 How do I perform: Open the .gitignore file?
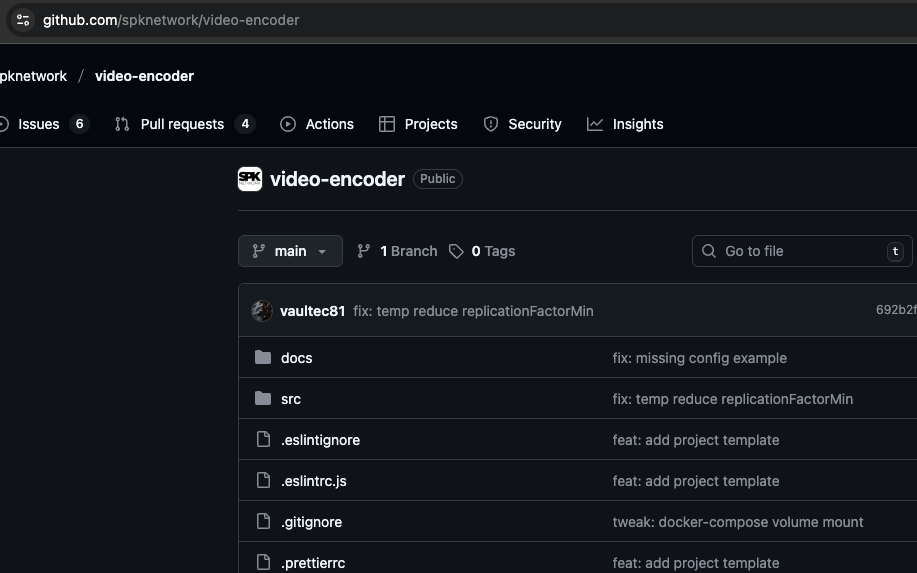(x=311, y=522)
